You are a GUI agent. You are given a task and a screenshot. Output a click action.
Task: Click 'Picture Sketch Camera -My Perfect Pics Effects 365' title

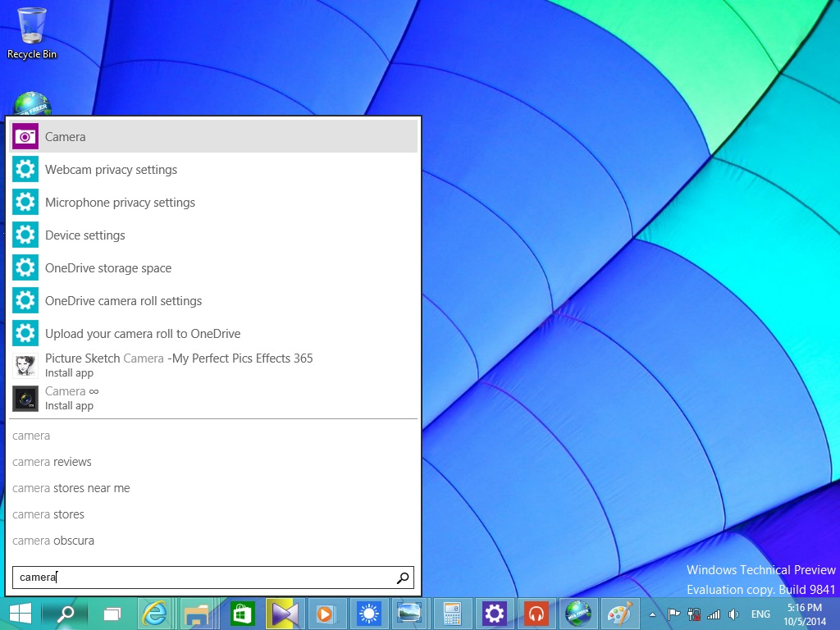179,358
